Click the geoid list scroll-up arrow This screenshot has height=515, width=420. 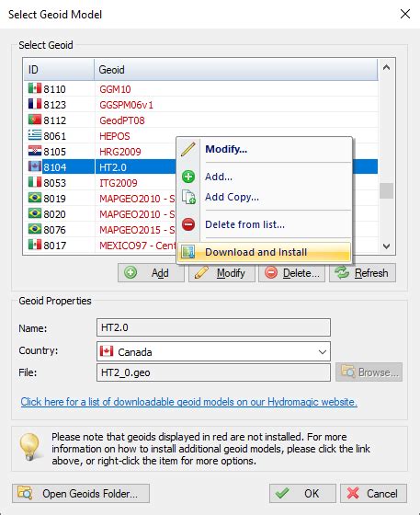click(x=387, y=67)
